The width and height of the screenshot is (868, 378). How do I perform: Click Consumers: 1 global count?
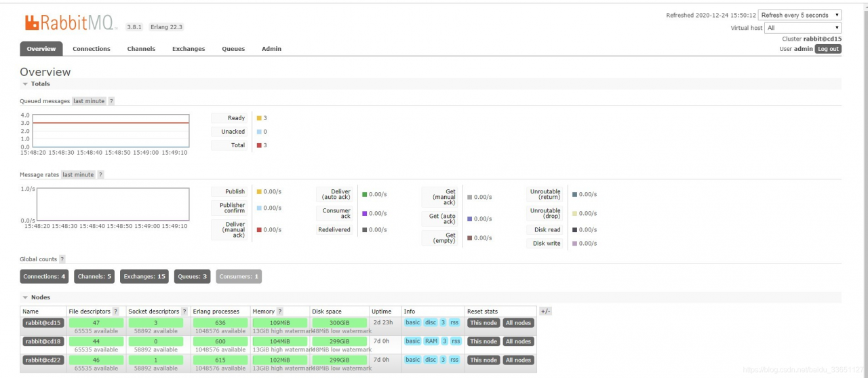pyautogui.click(x=239, y=277)
